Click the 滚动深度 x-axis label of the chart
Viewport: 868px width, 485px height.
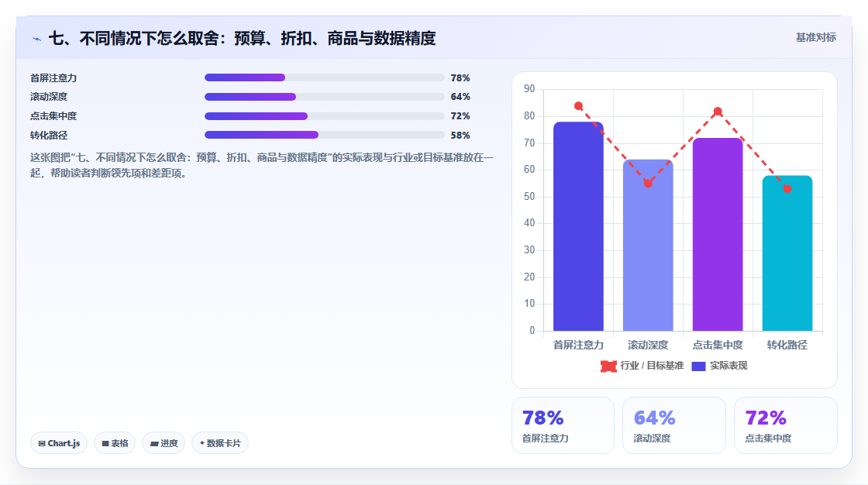[648, 345]
